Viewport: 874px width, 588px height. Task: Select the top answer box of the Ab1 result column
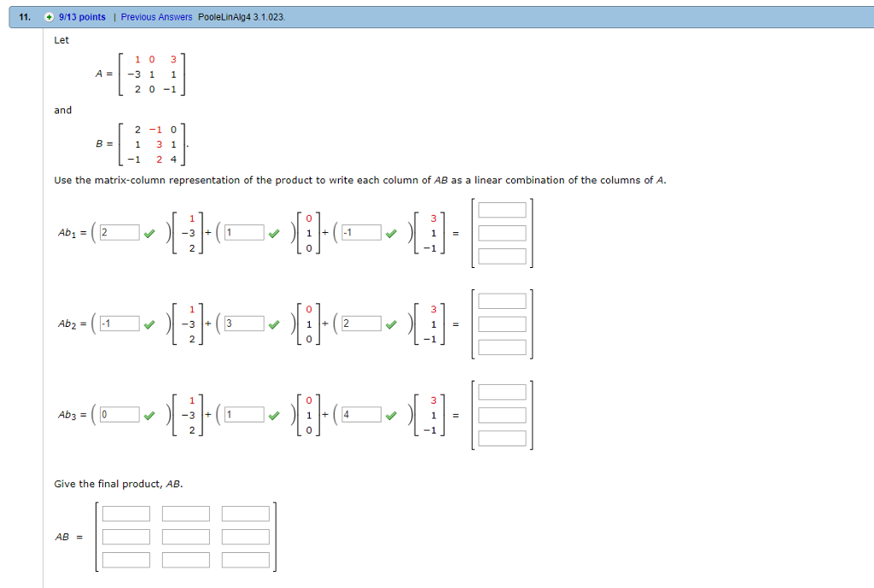coord(501,209)
